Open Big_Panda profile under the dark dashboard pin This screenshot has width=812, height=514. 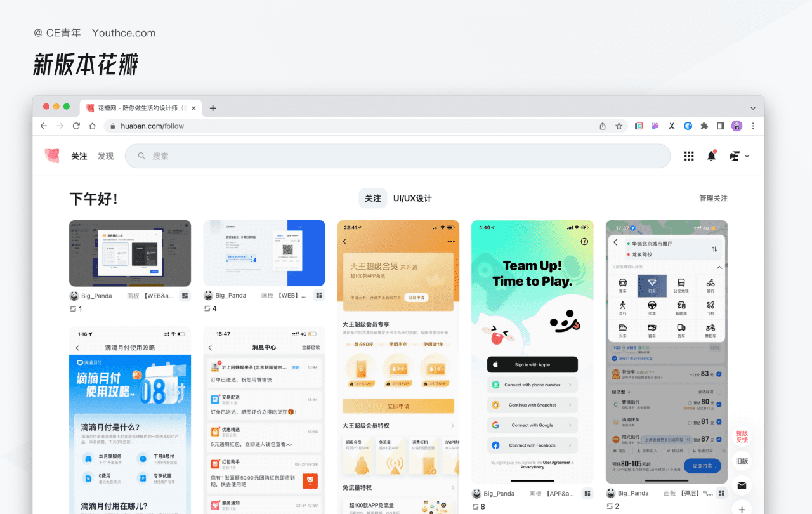(x=91, y=296)
